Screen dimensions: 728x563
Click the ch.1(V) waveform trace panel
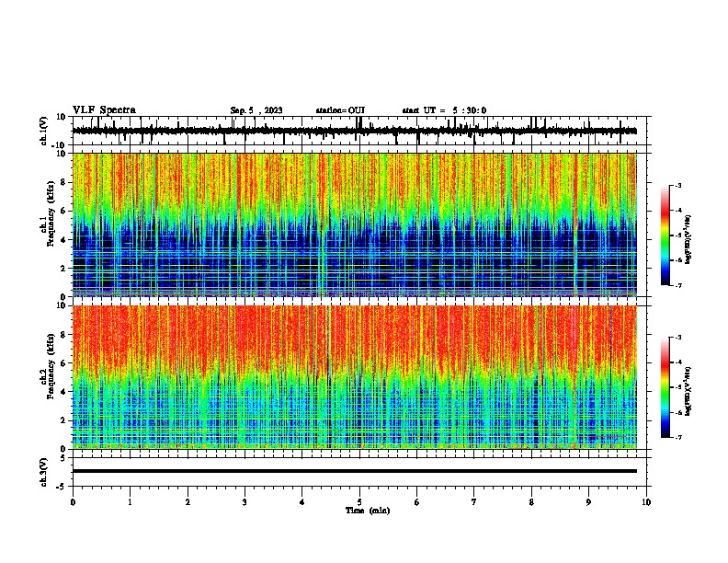click(361, 131)
